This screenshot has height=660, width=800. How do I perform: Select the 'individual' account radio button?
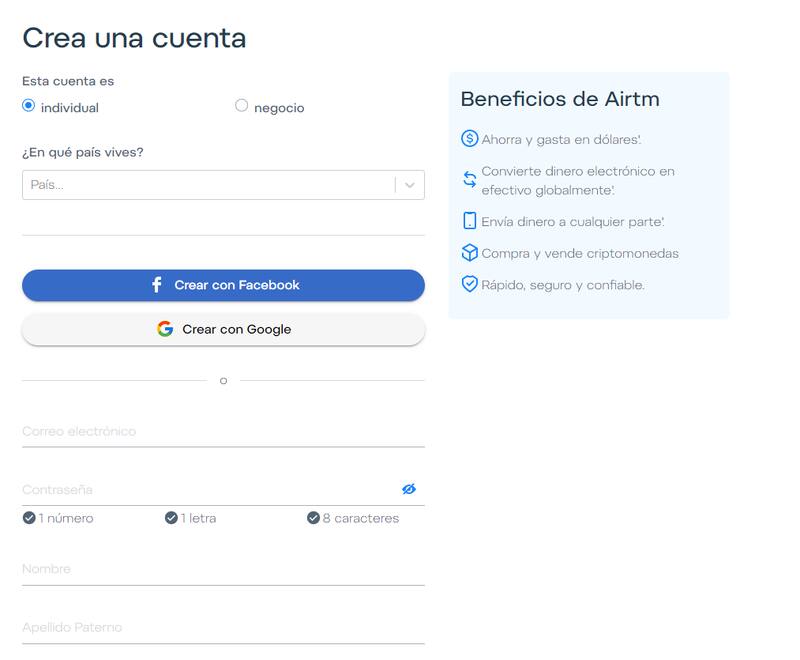(x=29, y=106)
